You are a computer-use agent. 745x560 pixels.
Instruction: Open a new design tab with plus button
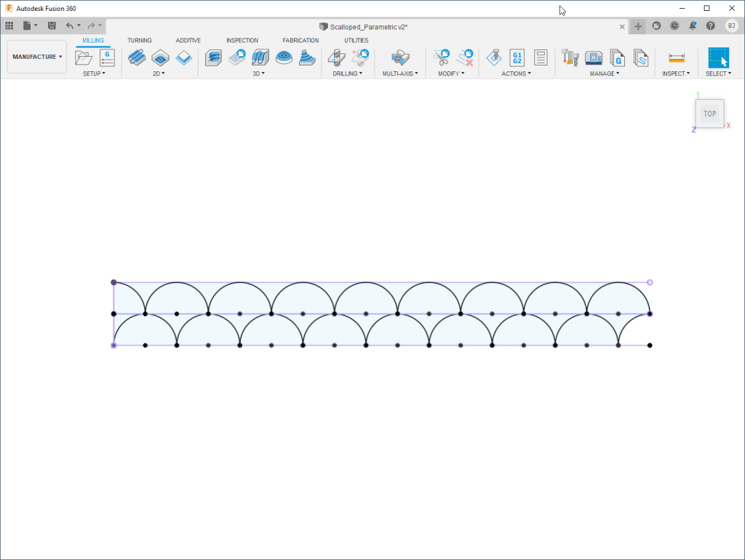click(x=638, y=26)
